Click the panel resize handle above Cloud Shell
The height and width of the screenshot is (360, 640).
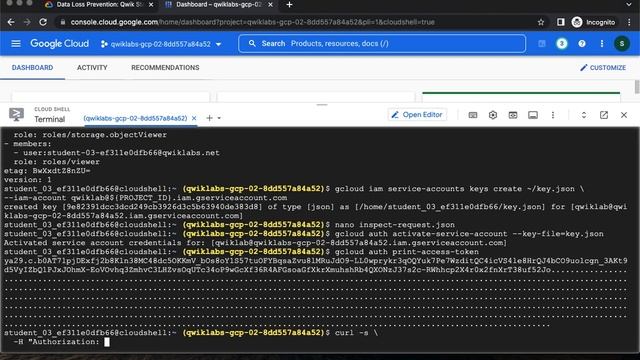coord(322,105)
